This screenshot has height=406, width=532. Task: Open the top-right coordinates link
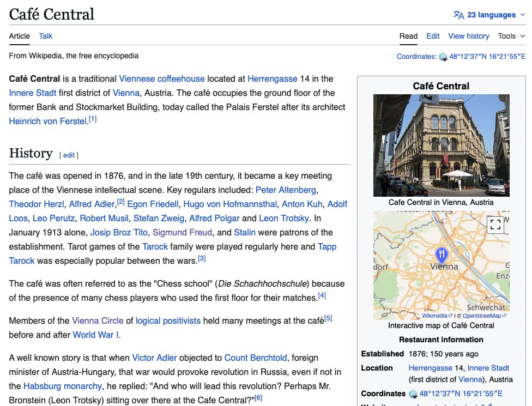[487, 57]
